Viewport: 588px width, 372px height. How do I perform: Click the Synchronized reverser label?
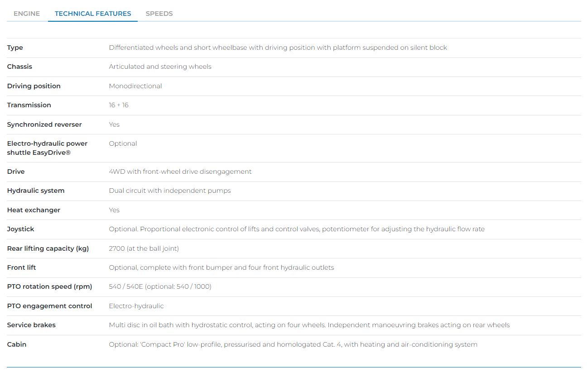[44, 124]
